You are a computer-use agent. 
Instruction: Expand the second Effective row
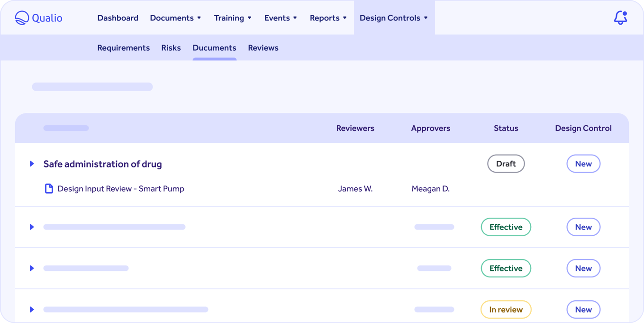coord(32,268)
